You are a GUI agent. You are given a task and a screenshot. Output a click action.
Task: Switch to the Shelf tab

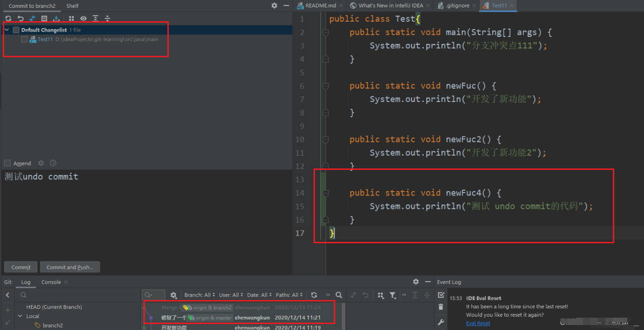tap(72, 6)
